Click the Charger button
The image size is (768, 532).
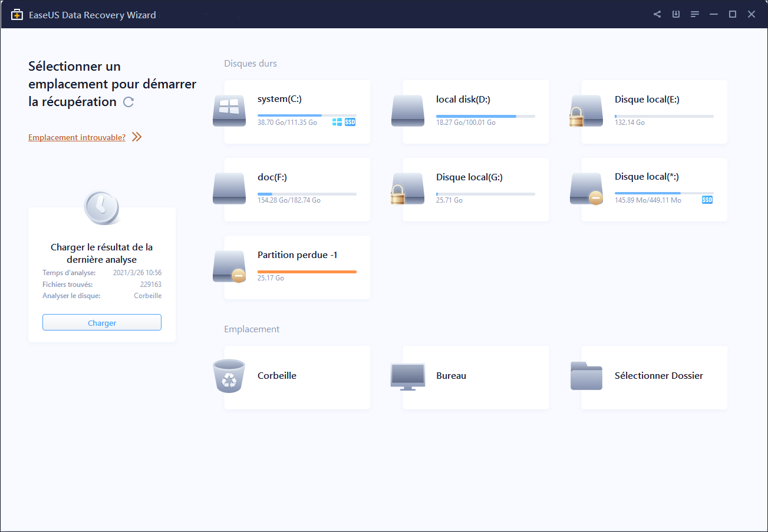(x=102, y=323)
